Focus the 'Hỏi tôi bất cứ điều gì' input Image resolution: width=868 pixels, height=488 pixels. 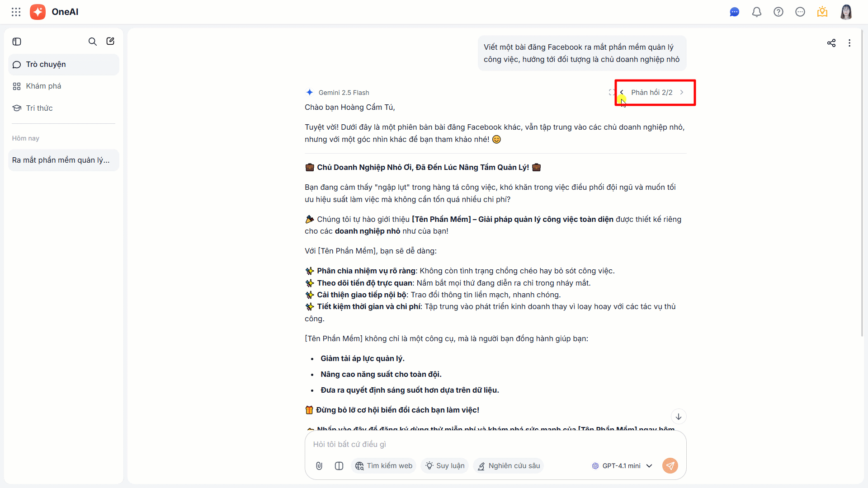coord(452,445)
